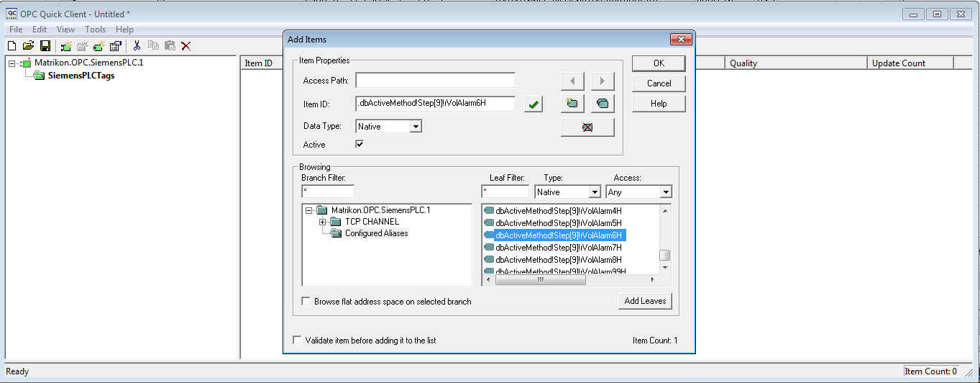Enable Validate item before adding checkbox
Screen dimensions: 980x383
point(297,340)
